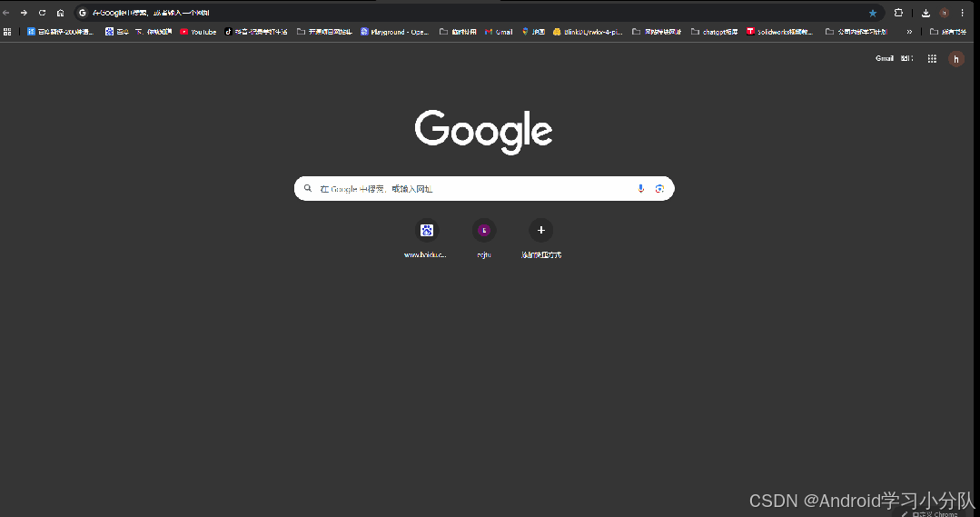Go forward to the next page

click(x=24, y=13)
